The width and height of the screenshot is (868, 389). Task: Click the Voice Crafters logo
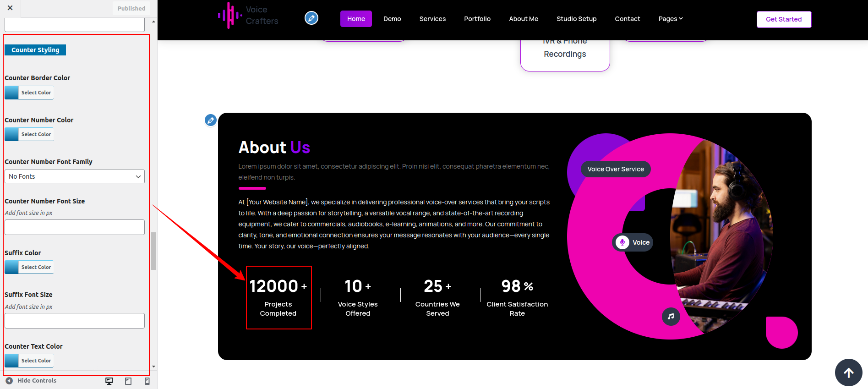[x=248, y=16]
